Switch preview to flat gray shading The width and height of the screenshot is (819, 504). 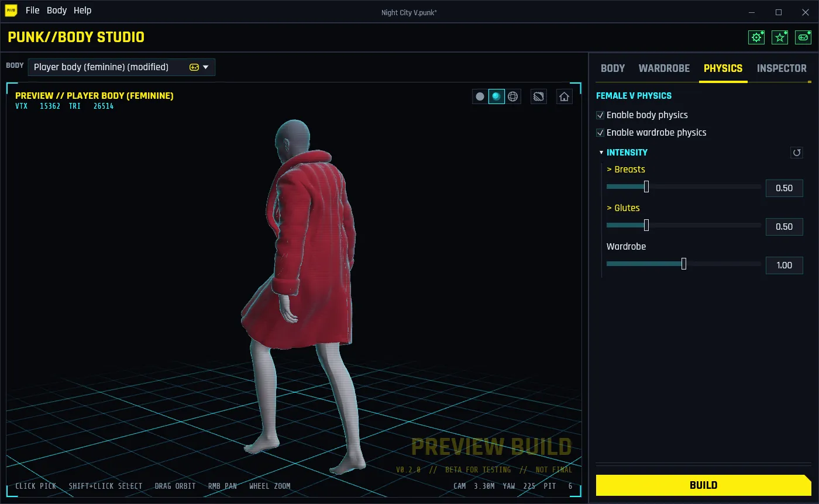480,96
